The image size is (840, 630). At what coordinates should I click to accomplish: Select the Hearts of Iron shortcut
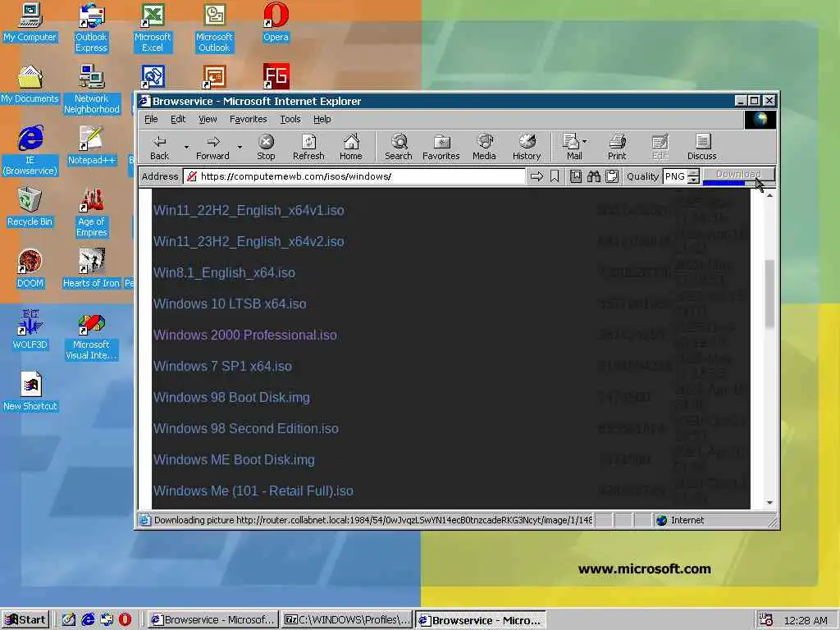[x=91, y=268]
